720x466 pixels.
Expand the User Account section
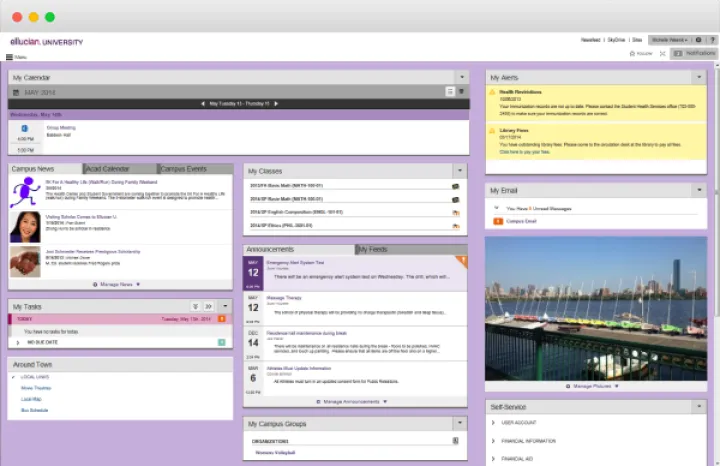pyautogui.click(x=493, y=423)
